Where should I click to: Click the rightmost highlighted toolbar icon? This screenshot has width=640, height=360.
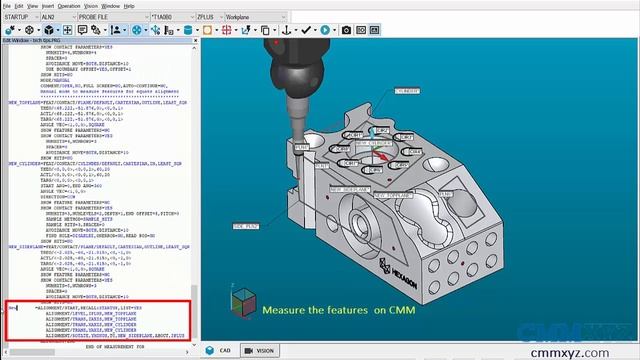(374, 30)
